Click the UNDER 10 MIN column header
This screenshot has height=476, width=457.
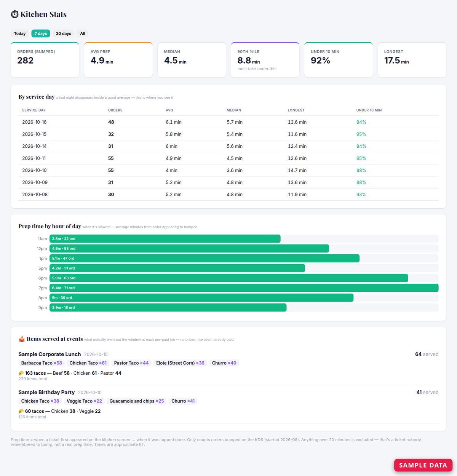pyautogui.click(x=369, y=110)
